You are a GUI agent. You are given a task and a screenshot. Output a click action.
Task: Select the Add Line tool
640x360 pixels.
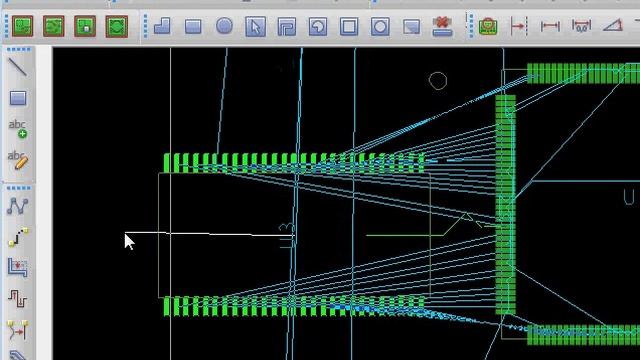(x=17, y=67)
